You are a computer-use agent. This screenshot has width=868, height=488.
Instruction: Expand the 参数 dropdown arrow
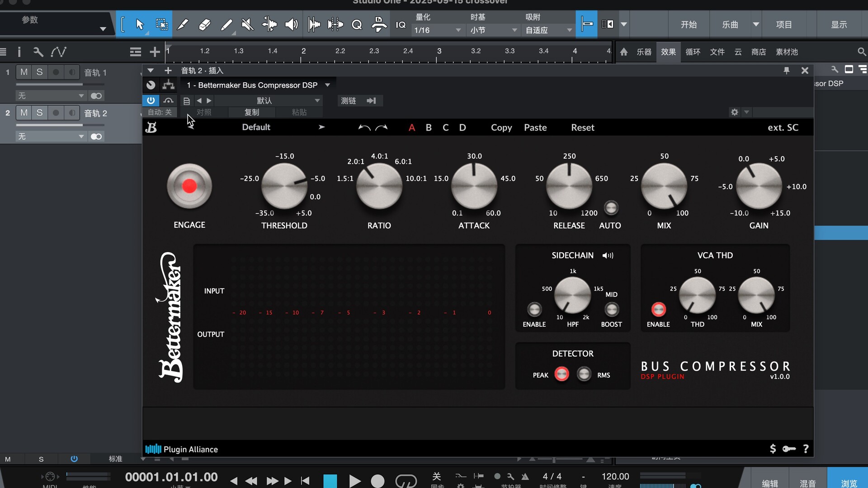pyautogui.click(x=103, y=29)
